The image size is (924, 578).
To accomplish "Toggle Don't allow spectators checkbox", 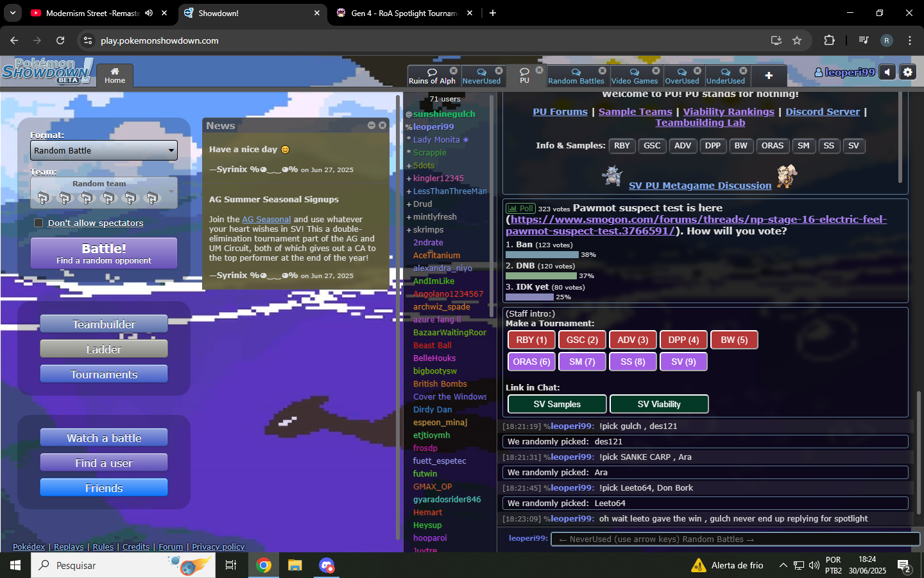I will point(38,223).
